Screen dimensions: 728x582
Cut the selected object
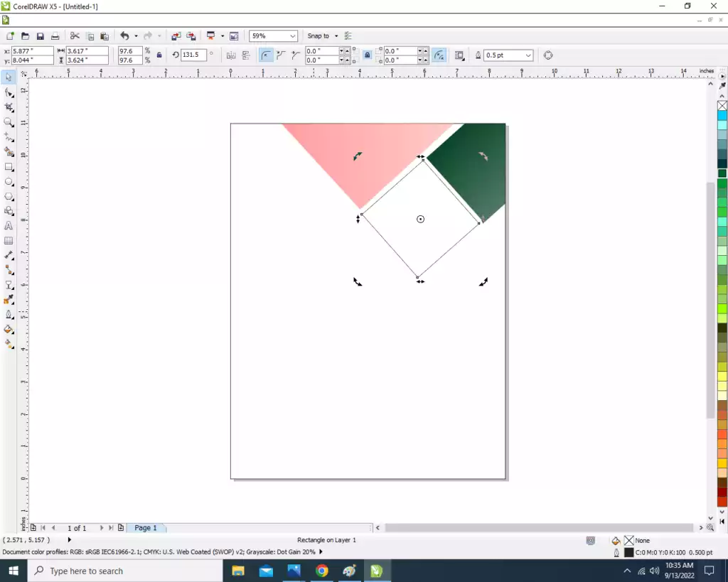pos(75,36)
